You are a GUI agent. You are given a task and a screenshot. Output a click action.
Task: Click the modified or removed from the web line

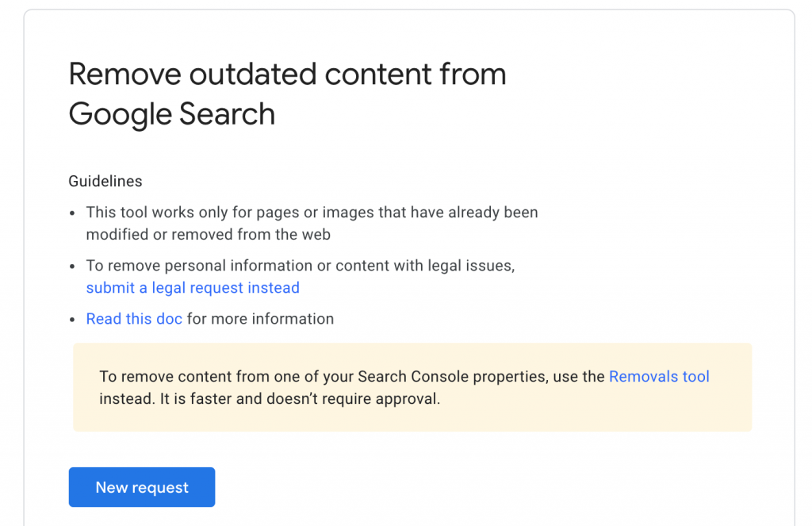click(x=209, y=234)
